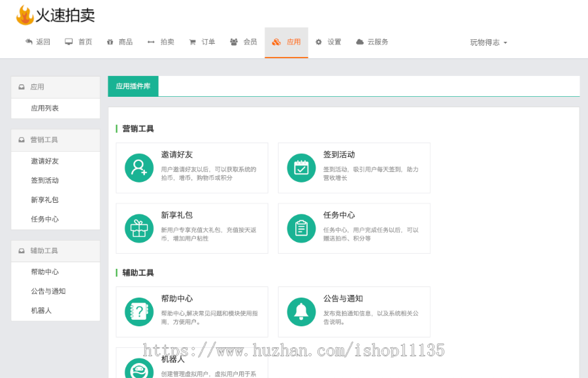Click the orange cubes icon beside 应用
The image size is (588, 378).
[276, 42]
